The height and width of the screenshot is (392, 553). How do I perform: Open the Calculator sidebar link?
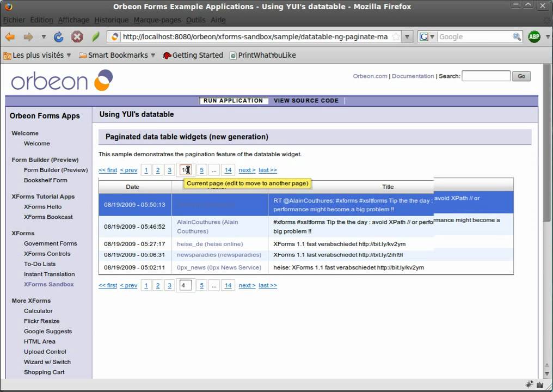[x=38, y=311]
